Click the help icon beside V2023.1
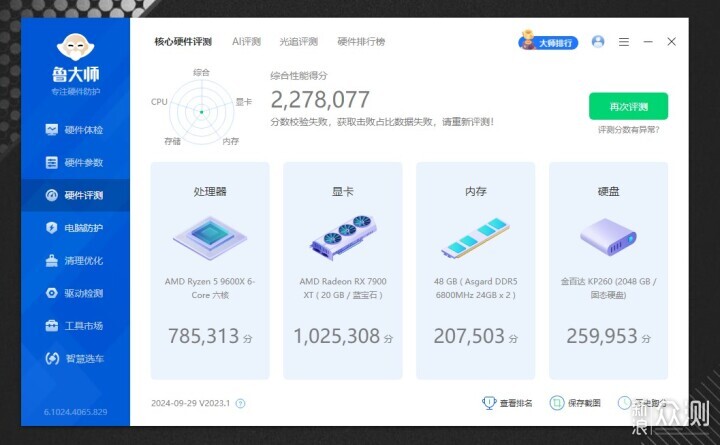The height and width of the screenshot is (445, 720). pyautogui.click(x=240, y=403)
